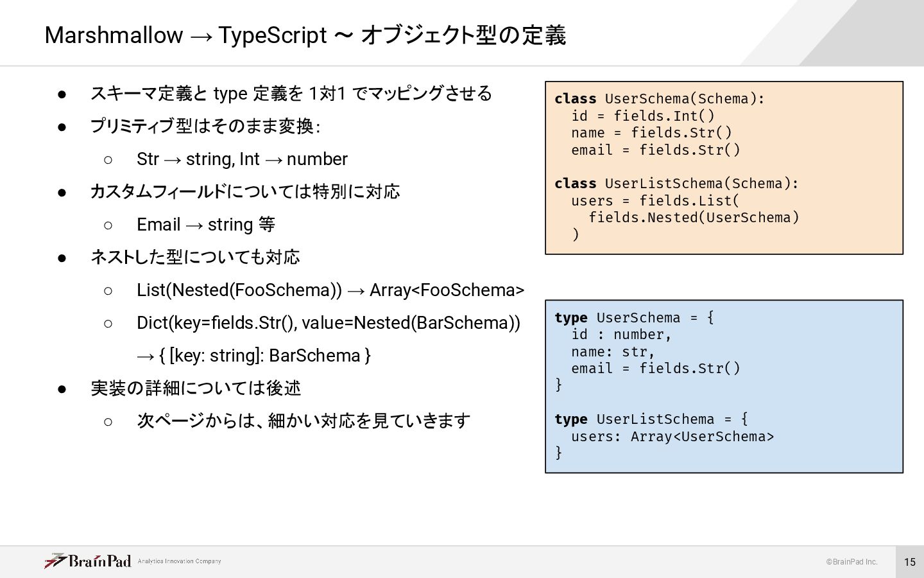The width and height of the screenshot is (924, 578).
Task: Click the sub-bullet 'Email → string 等'
Action: pyautogui.click(x=206, y=225)
